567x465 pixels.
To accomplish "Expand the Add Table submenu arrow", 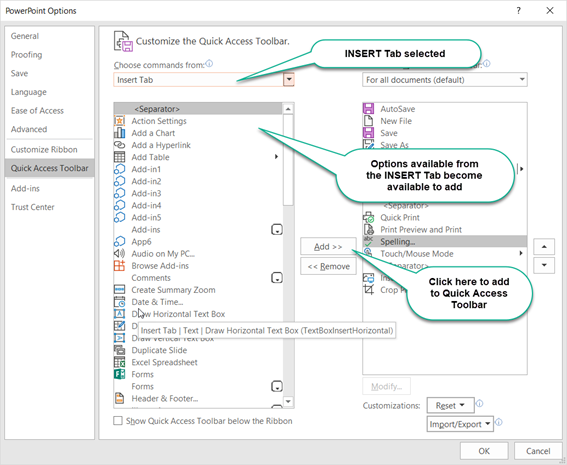I will point(276,157).
